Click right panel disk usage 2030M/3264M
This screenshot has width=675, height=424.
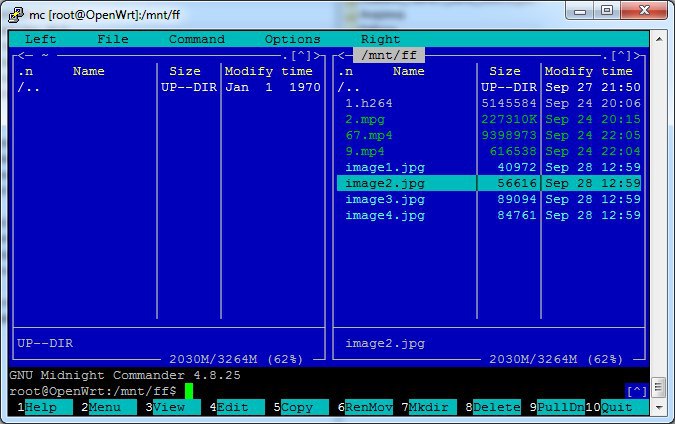tap(556, 359)
